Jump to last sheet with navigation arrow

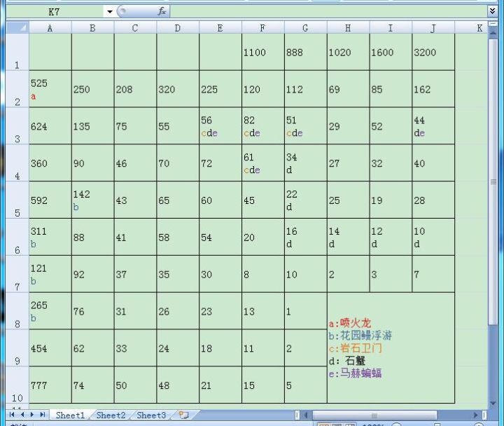click(x=42, y=414)
